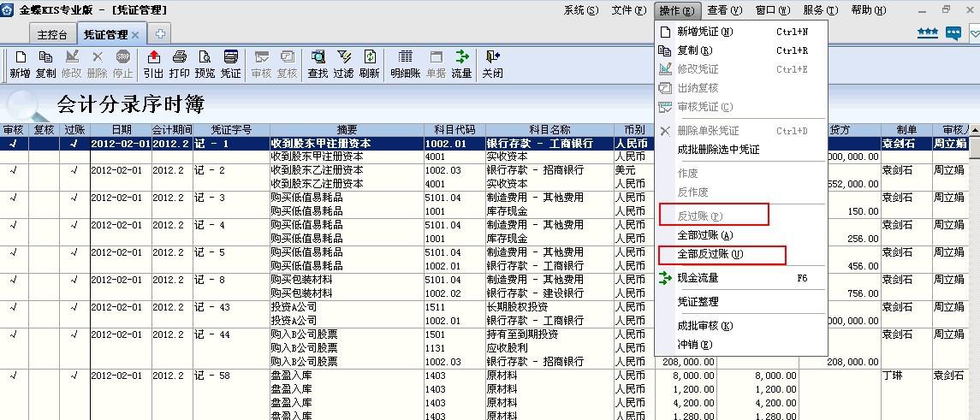Click the 引出 export toolbar icon
This screenshot has width=980, height=420.
pos(153,64)
